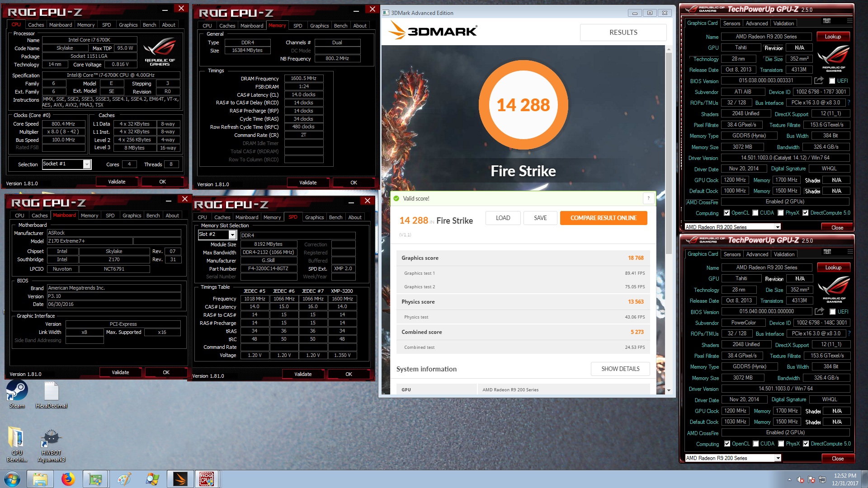
Task: Click COMPARE RESULT ONLINE button
Action: 603,218
